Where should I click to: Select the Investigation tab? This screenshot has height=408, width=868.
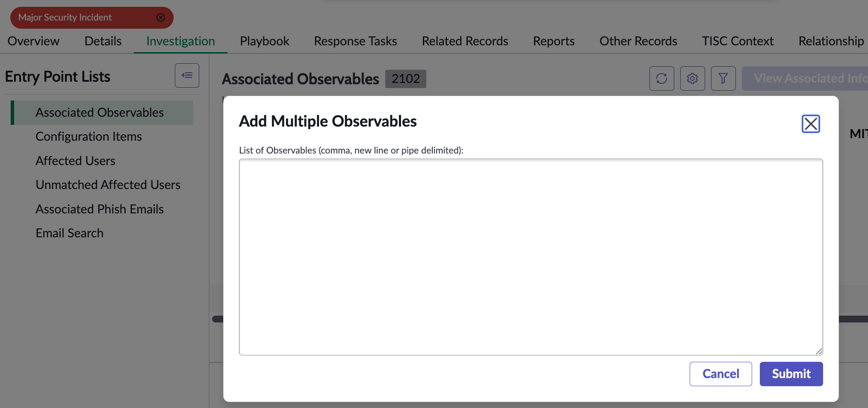[180, 41]
